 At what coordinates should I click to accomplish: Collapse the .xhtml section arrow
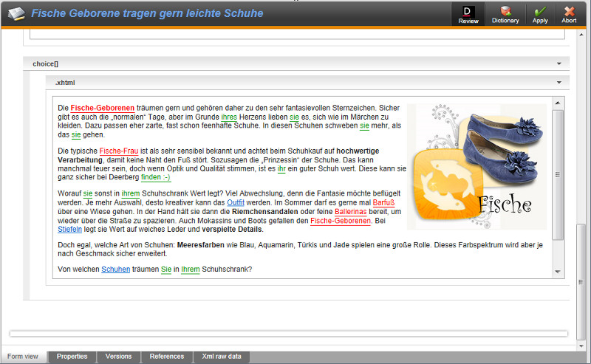[558, 83]
